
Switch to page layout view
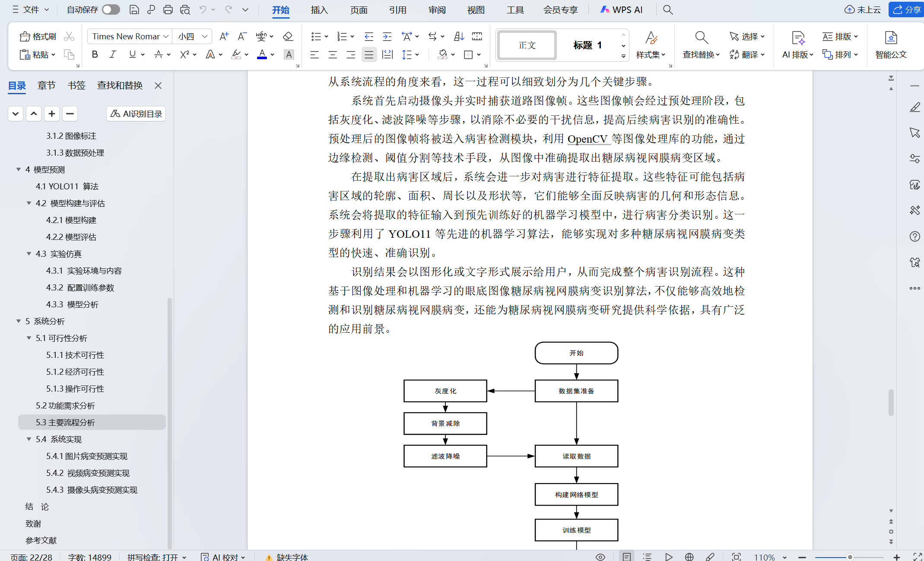point(626,557)
